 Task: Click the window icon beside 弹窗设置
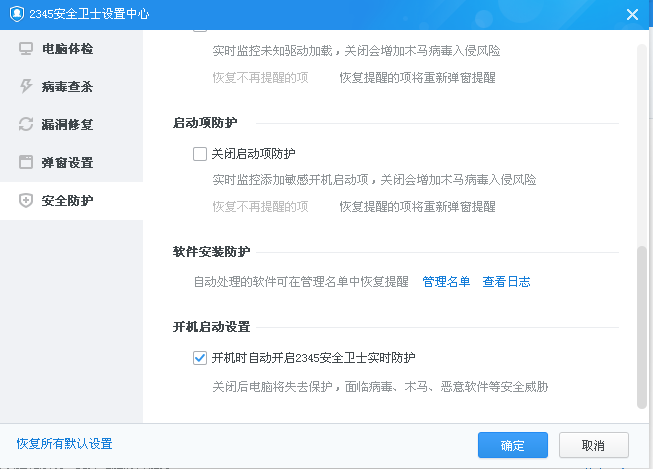coord(26,162)
